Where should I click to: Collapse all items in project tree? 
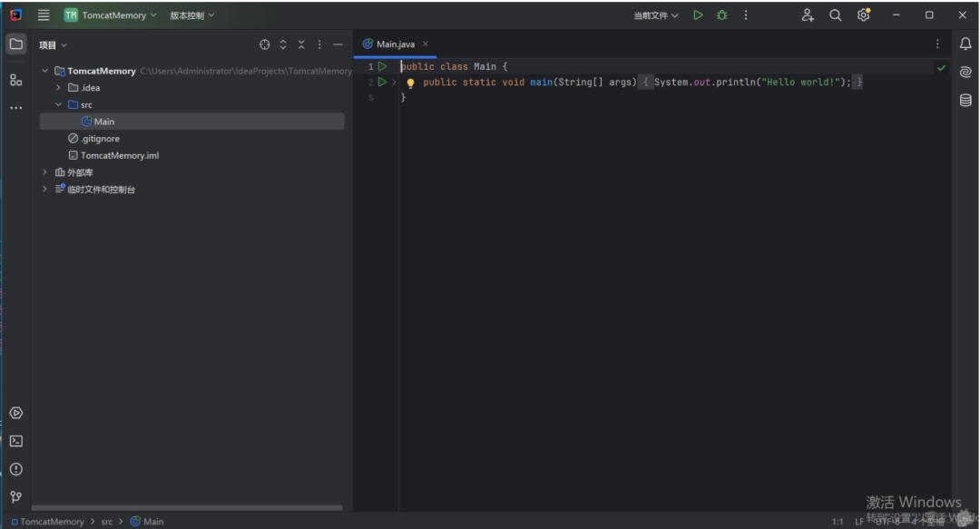click(301, 44)
